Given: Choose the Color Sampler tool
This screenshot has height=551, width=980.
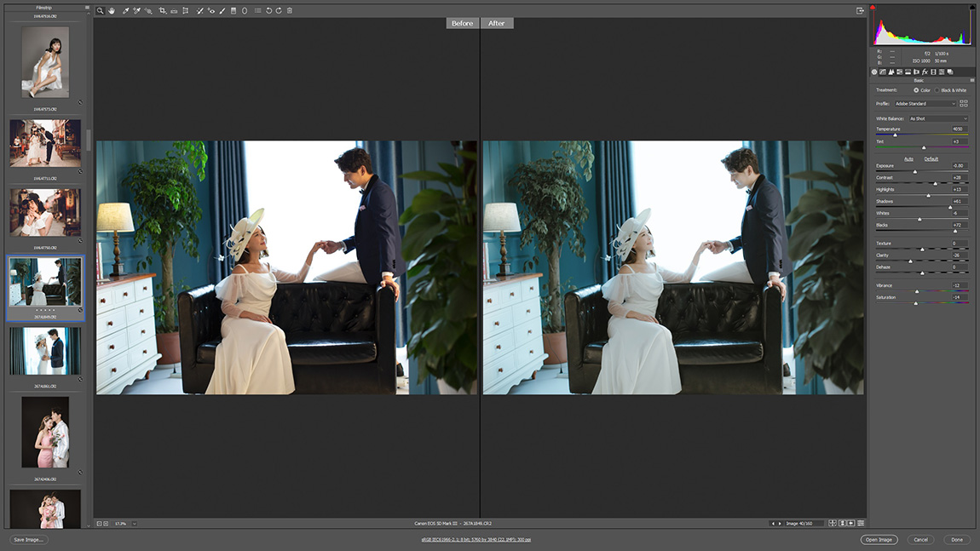Looking at the screenshot, I should tap(137, 10).
